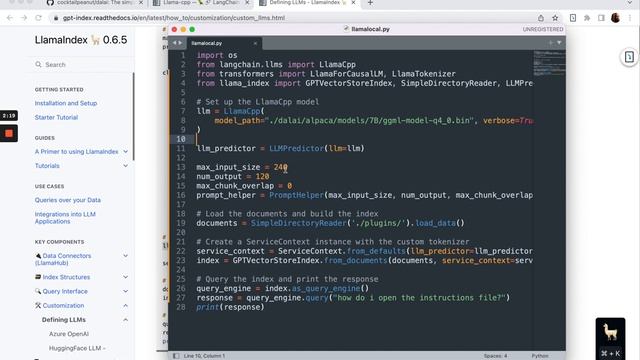The image size is (640, 360).
Task: Click the docs Search input field
Action: tap(82, 64)
